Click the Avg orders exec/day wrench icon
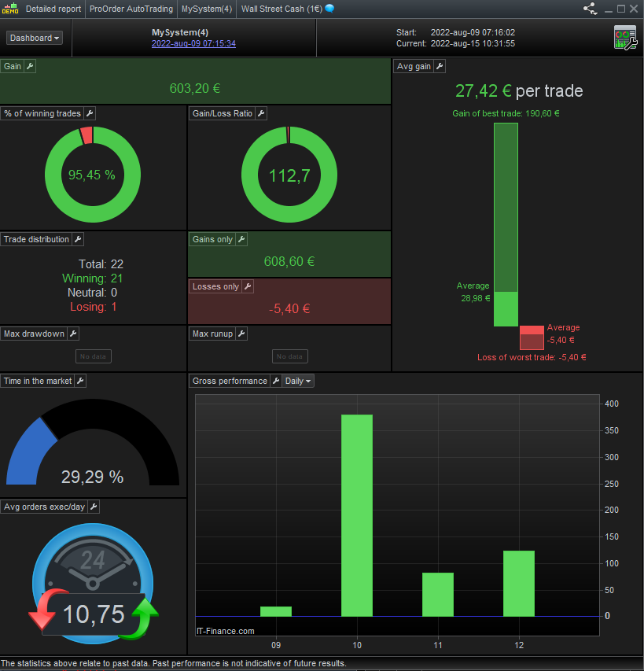This screenshot has height=671, width=644. point(94,507)
